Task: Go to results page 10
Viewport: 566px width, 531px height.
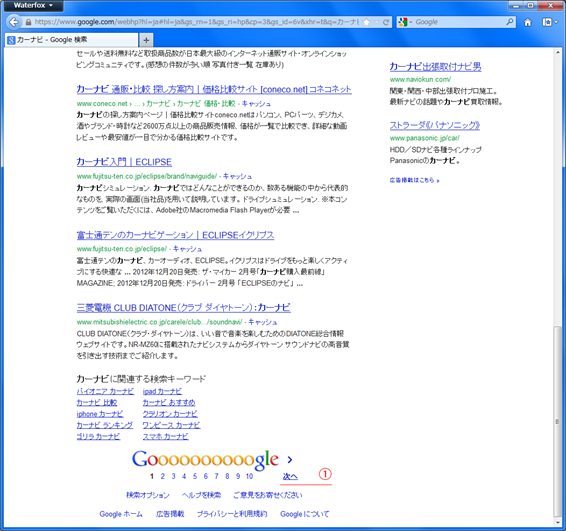Action: [x=249, y=476]
